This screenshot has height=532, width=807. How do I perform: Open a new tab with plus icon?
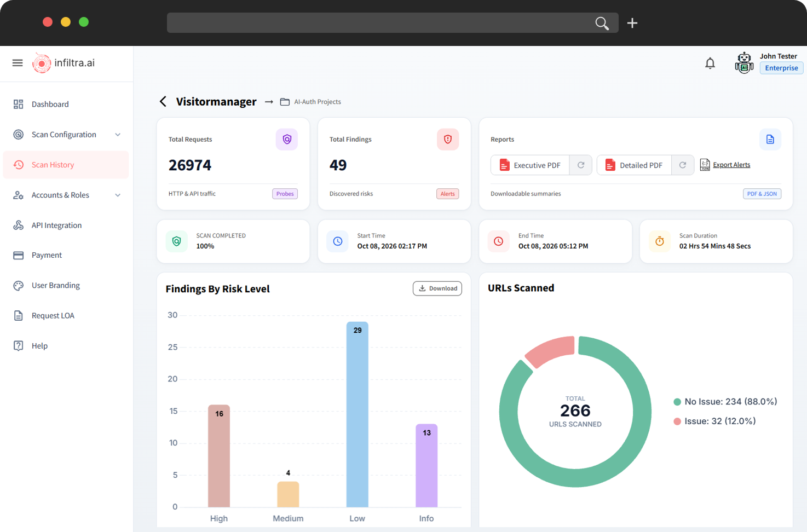632,23
